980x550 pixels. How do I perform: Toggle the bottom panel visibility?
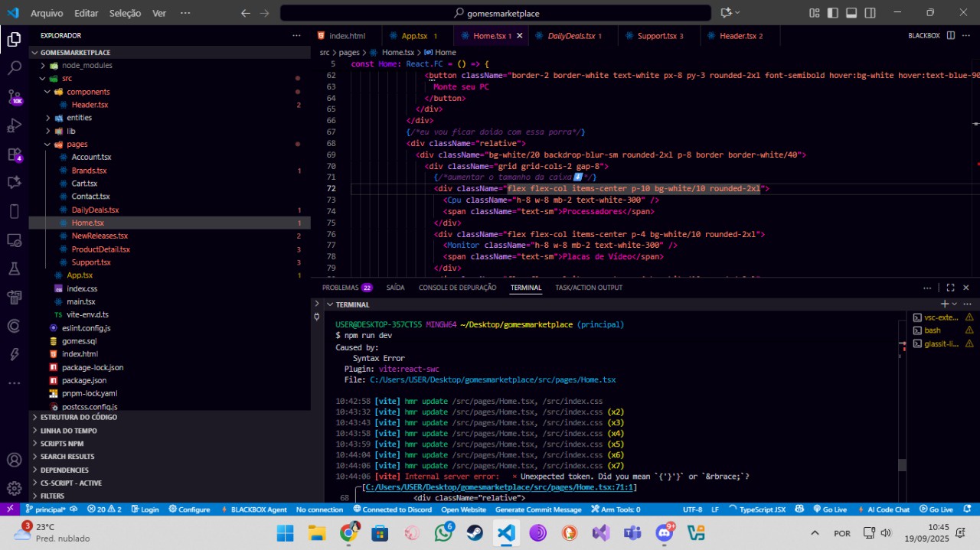click(x=852, y=13)
